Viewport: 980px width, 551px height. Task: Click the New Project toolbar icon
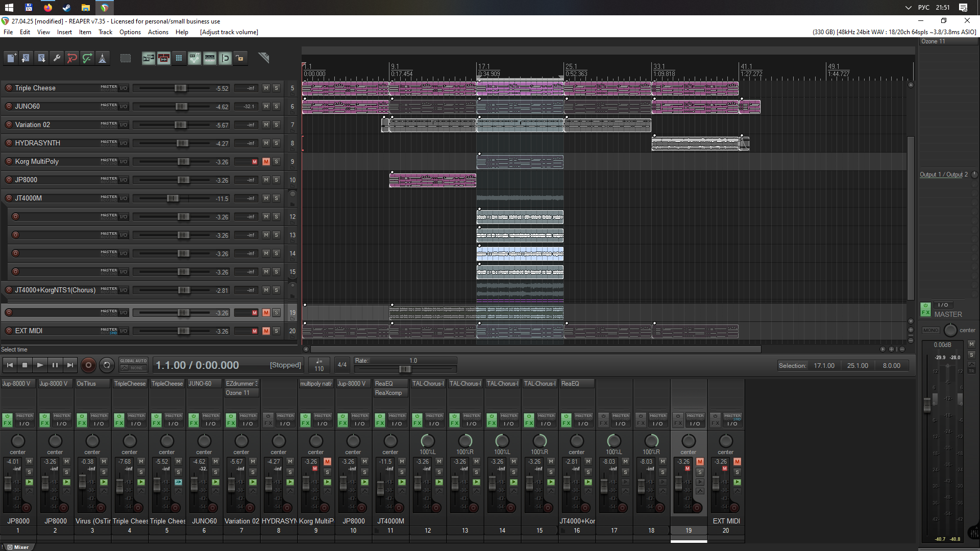[x=11, y=58]
